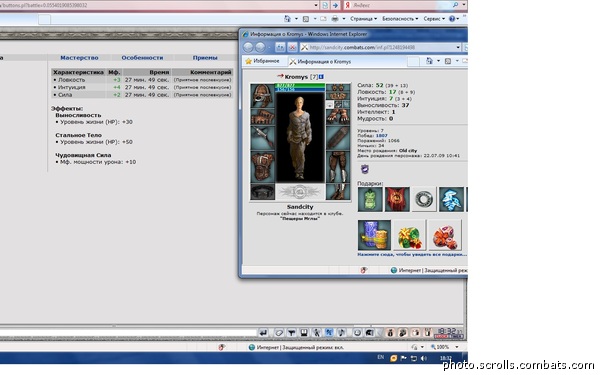Click the EN language indicator on taskbar
600x375 pixels.
(x=380, y=357)
